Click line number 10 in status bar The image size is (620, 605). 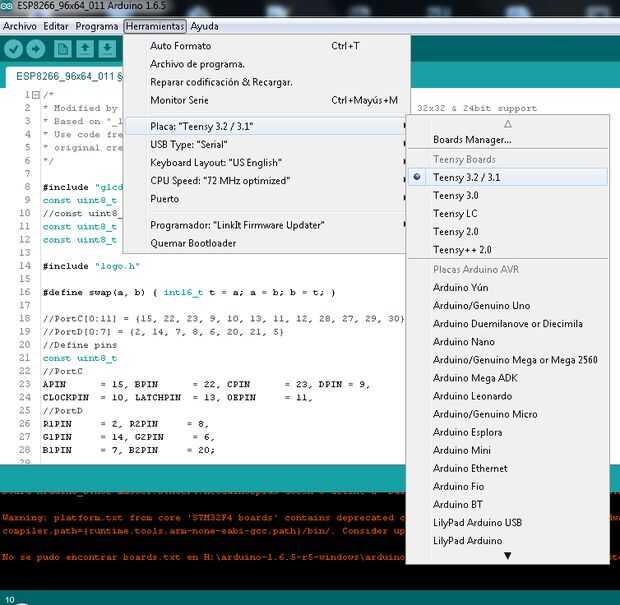click(10, 599)
